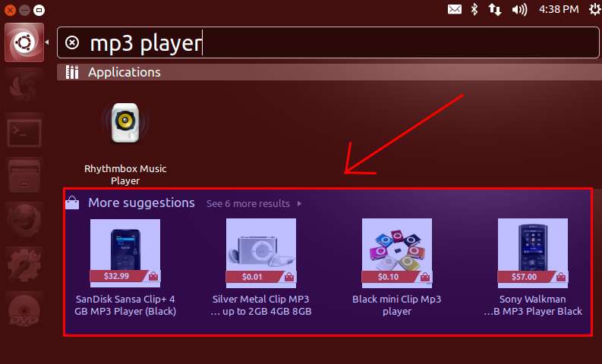Screen dimensions: 602x364
Task: Open the power session menu icon
Action: 595,9
